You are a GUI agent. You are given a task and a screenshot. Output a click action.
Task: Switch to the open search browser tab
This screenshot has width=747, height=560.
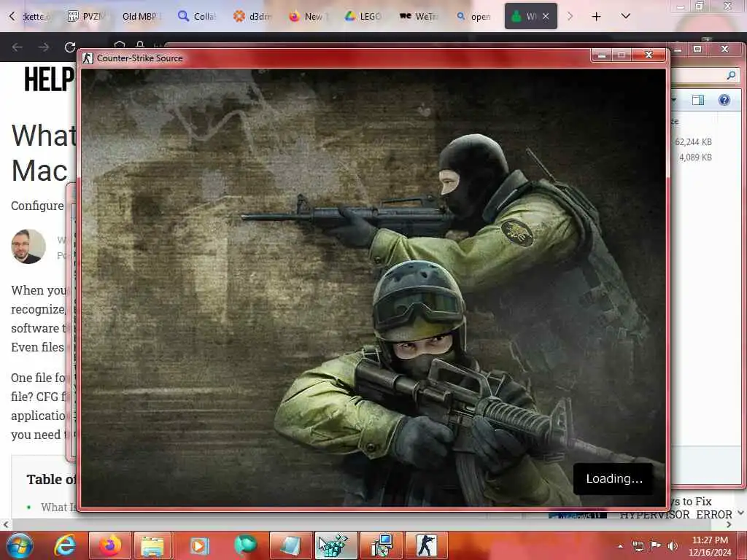(474, 17)
